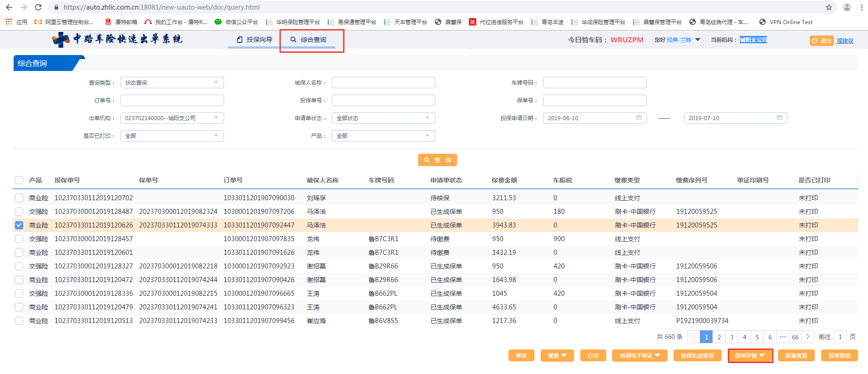Switch to the 投保向导 tab
The height and width of the screenshot is (374, 868).
coord(254,40)
